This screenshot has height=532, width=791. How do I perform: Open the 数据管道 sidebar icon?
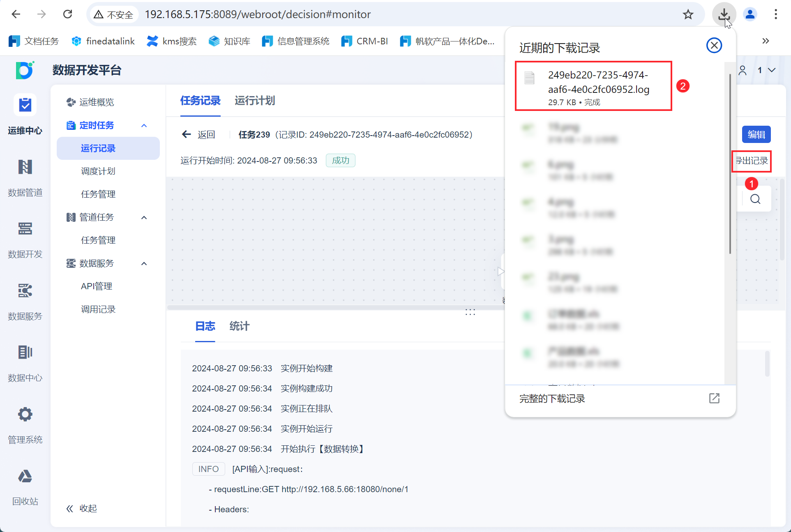[25, 167]
